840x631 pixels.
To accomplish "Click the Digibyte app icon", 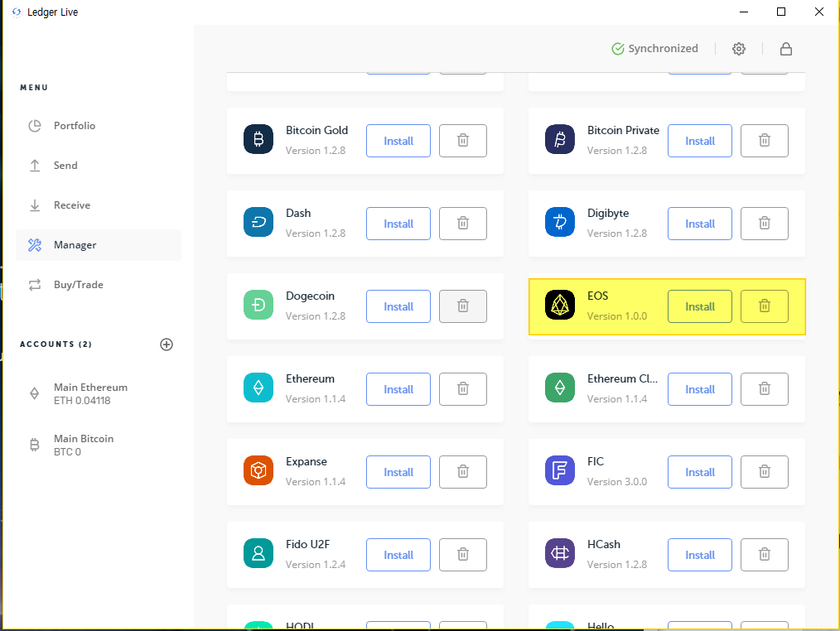I will click(x=560, y=222).
